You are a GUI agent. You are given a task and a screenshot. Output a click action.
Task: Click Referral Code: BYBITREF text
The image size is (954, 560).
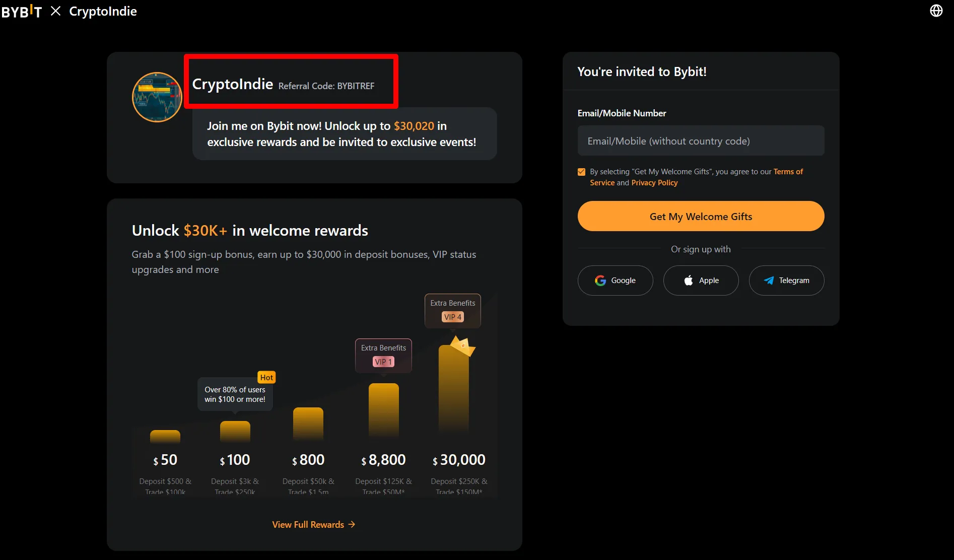tap(326, 86)
